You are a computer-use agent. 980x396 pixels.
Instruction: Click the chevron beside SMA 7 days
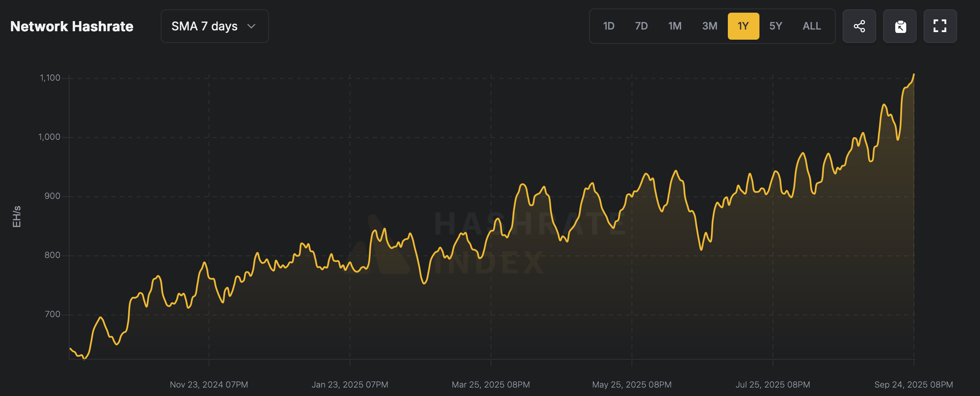[x=251, y=26]
